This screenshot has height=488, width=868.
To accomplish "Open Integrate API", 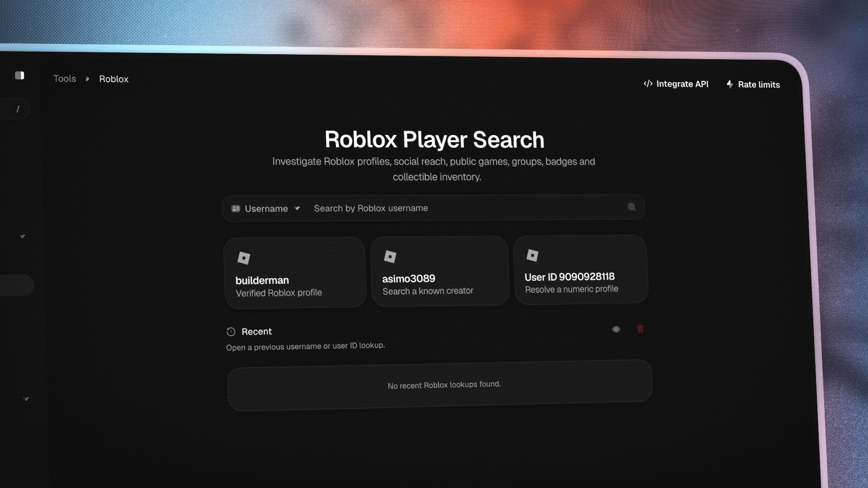I will click(x=676, y=84).
